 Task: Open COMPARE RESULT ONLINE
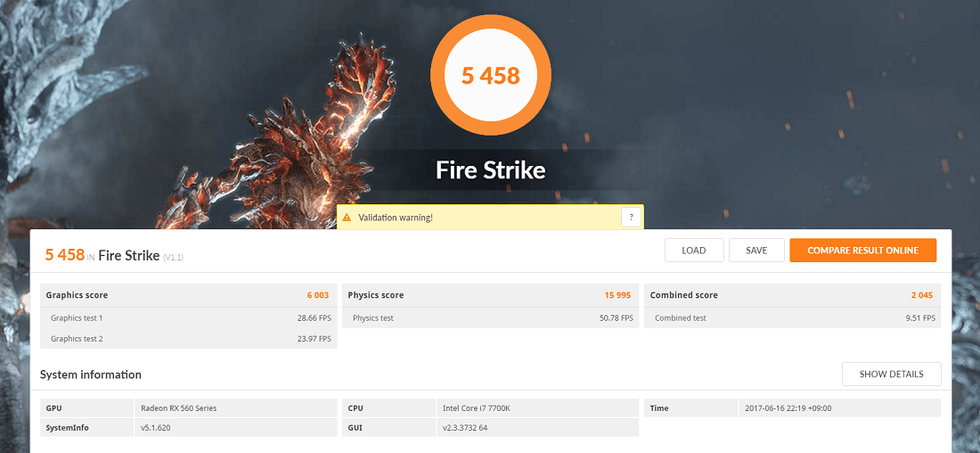(x=862, y=251)
